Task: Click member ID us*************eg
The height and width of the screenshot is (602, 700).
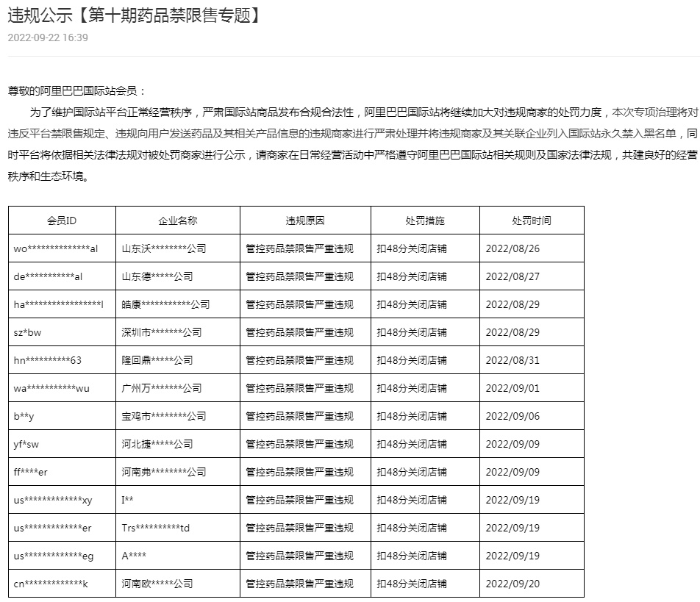Action: tap(54, 556)
